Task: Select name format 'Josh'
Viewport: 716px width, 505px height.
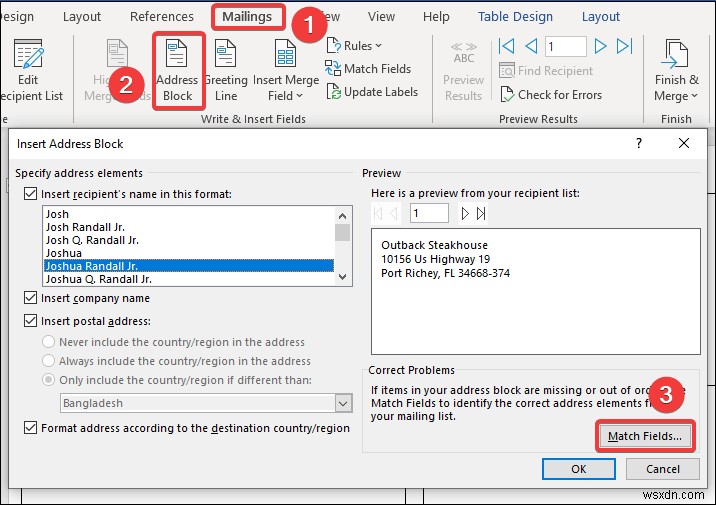Action: [189, 214]
